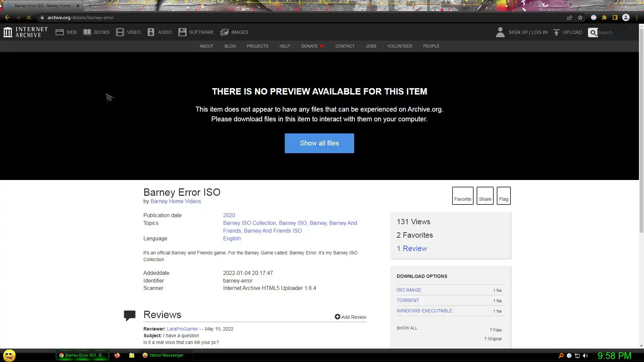
Task: Bookmark this page with the star icon
Action: (x=580, y=17)
